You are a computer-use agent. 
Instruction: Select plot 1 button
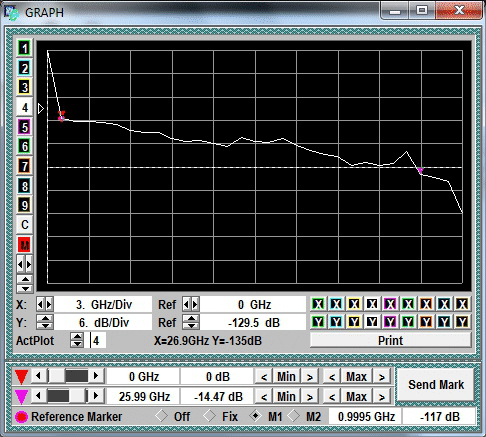click(24, 49)
